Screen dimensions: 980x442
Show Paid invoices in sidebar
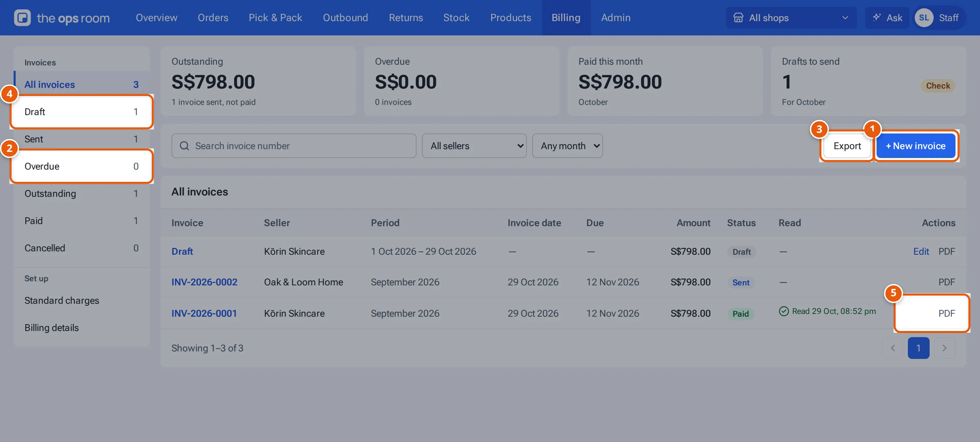coord(81,221)
